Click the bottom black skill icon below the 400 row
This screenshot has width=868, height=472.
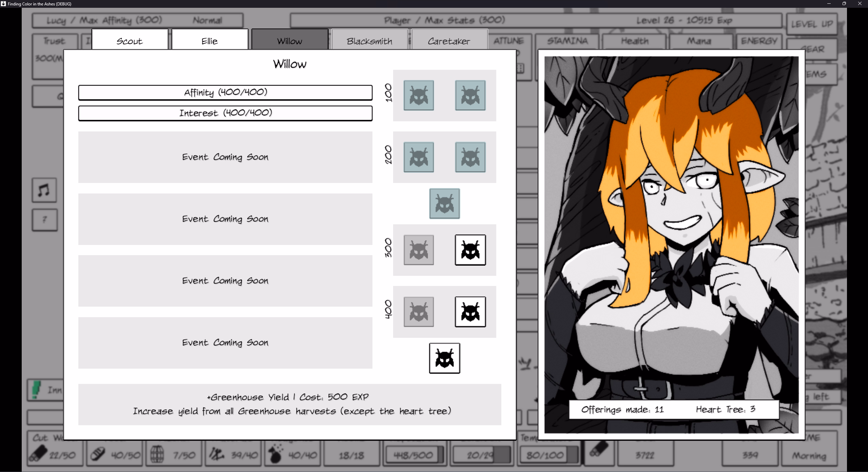444,358
